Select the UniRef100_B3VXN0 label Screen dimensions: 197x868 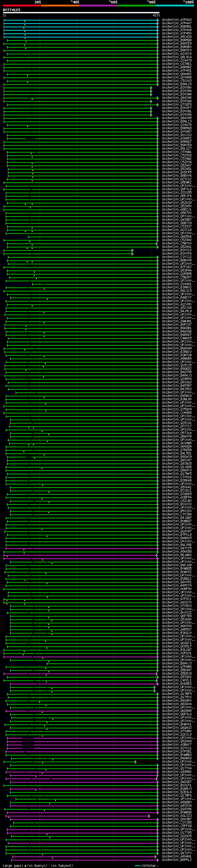(x=177, y=87)
